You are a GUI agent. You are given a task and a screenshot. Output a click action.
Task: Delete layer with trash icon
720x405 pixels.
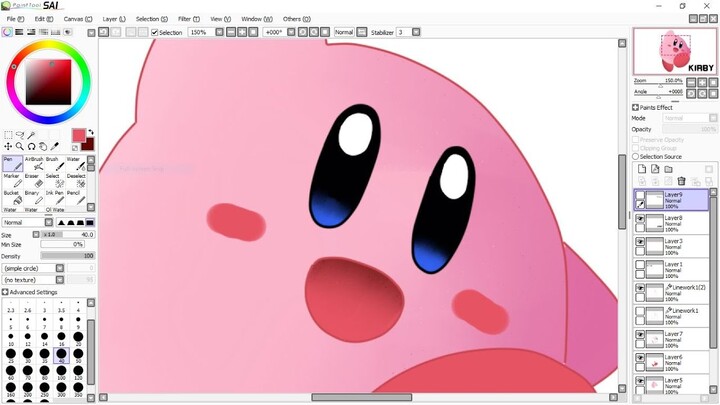[x=681, y=181]
